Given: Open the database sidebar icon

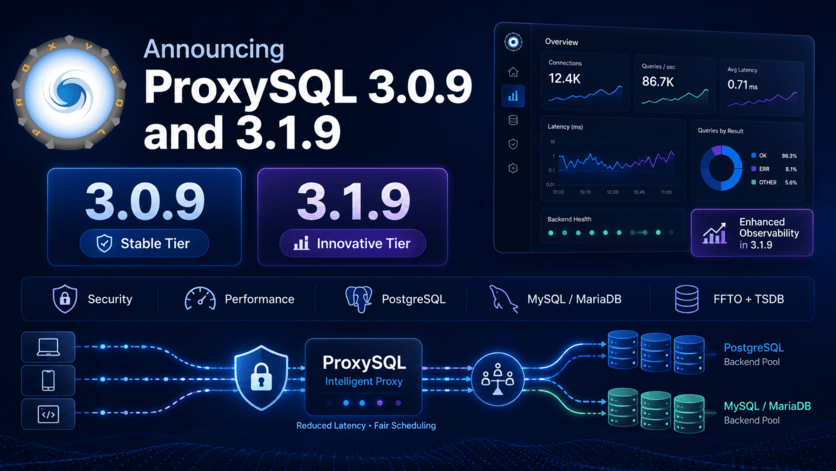Looking at the screenshot, I should pos(513,120).
